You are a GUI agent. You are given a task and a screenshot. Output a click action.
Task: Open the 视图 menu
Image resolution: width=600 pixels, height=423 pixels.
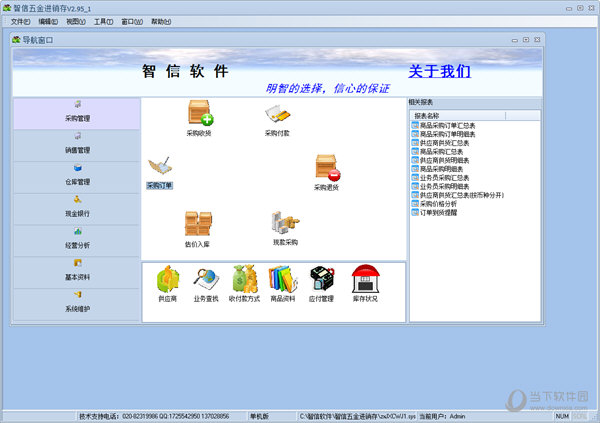[x=76, y=22]
